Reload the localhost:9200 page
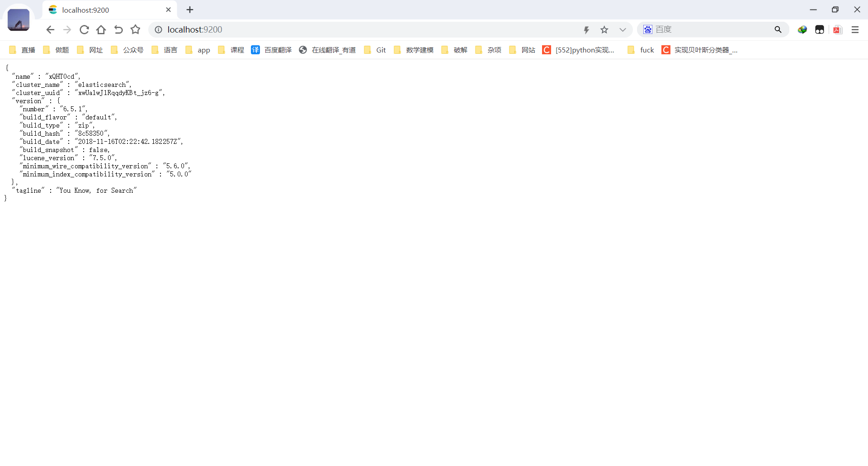868x466 pixels. pyautogui.click(x=84, y=30)
